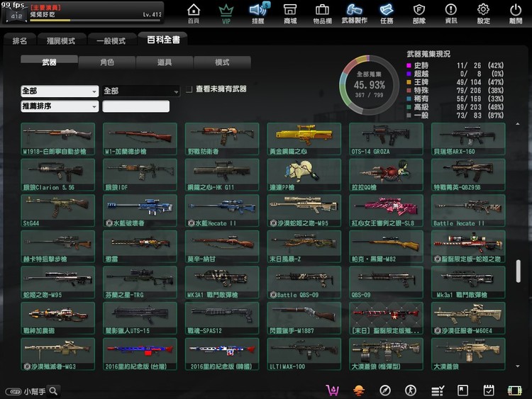Viewport: 532px width, 399px height.
Task: Enable the 查看未擁有武器 checkbox
Action: click(189, 89)
